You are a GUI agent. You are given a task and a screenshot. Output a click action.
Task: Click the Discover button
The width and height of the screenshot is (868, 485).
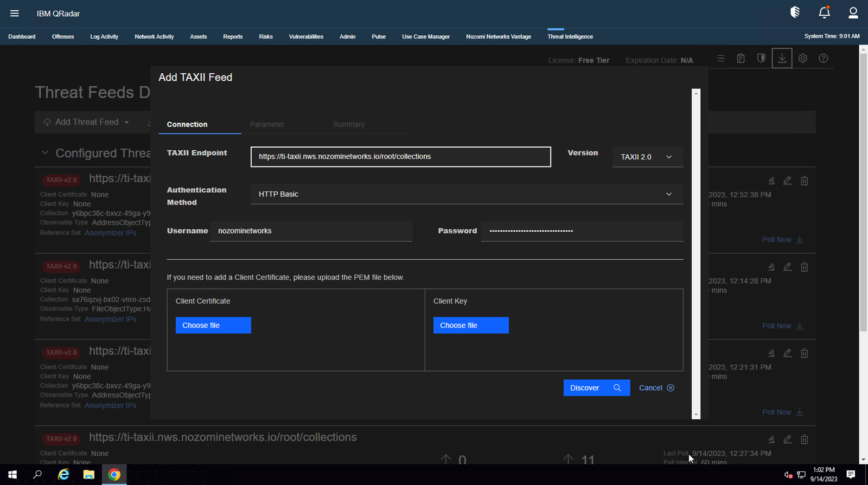point(597,388)
